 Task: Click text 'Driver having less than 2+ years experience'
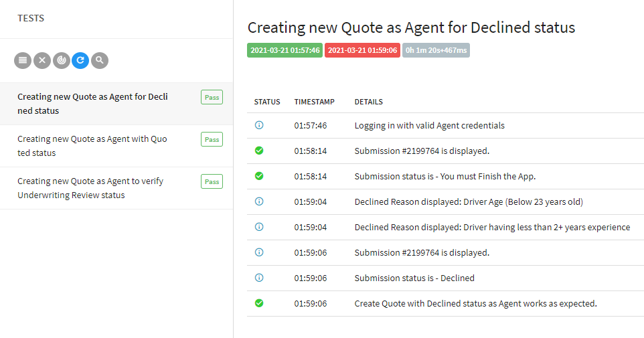click(x=547, y=228)
